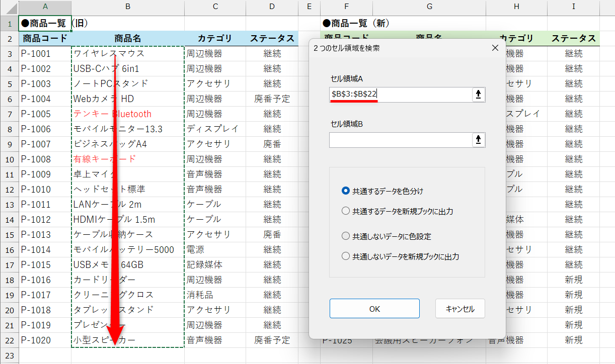Click the range picker icon for セル領域B

(479, 140)
